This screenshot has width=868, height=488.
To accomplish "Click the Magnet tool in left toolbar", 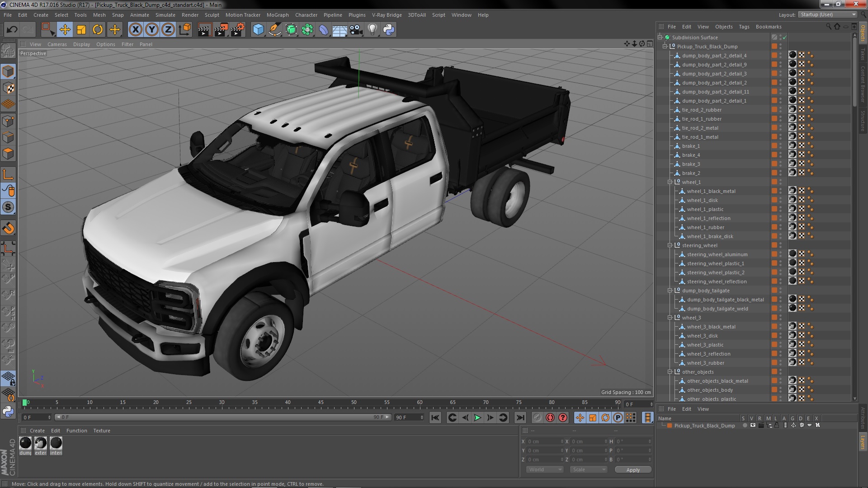I will (8, 228).
